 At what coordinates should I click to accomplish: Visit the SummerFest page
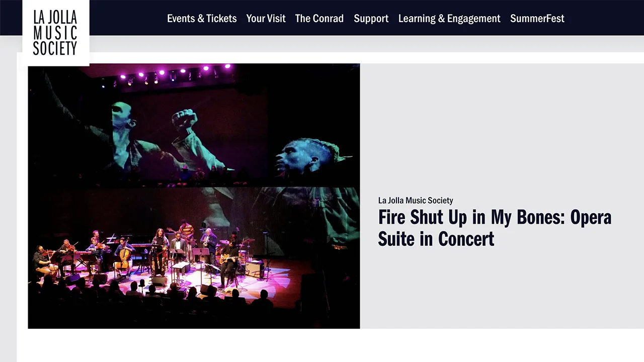tap(537, 19)
